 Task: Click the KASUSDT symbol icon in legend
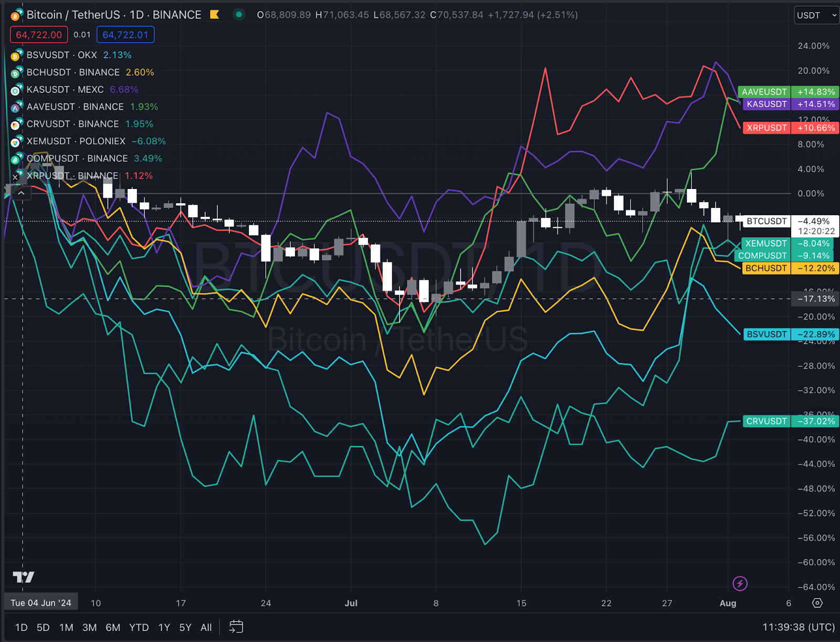click(16, 90)
